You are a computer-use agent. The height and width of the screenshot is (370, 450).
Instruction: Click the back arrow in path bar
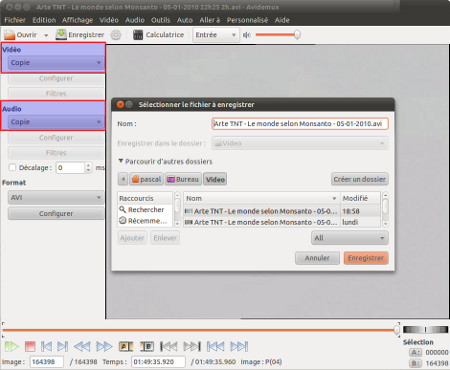(123, 179)
